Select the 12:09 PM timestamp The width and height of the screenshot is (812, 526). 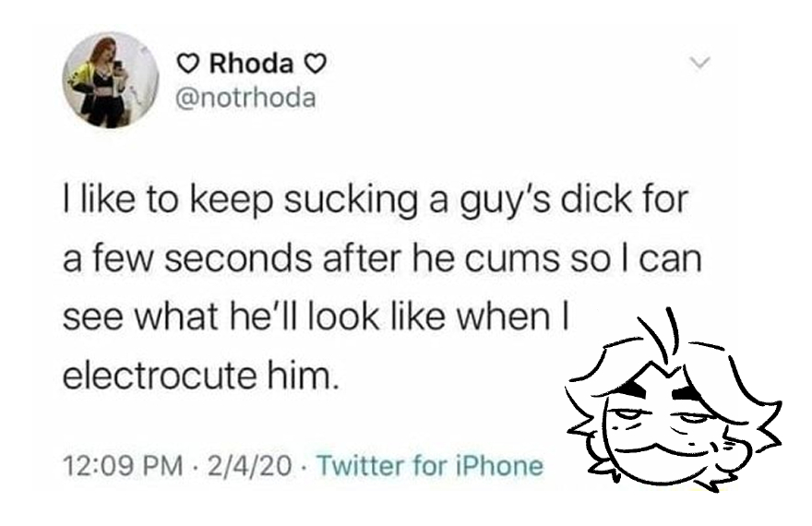coord(123,465)
